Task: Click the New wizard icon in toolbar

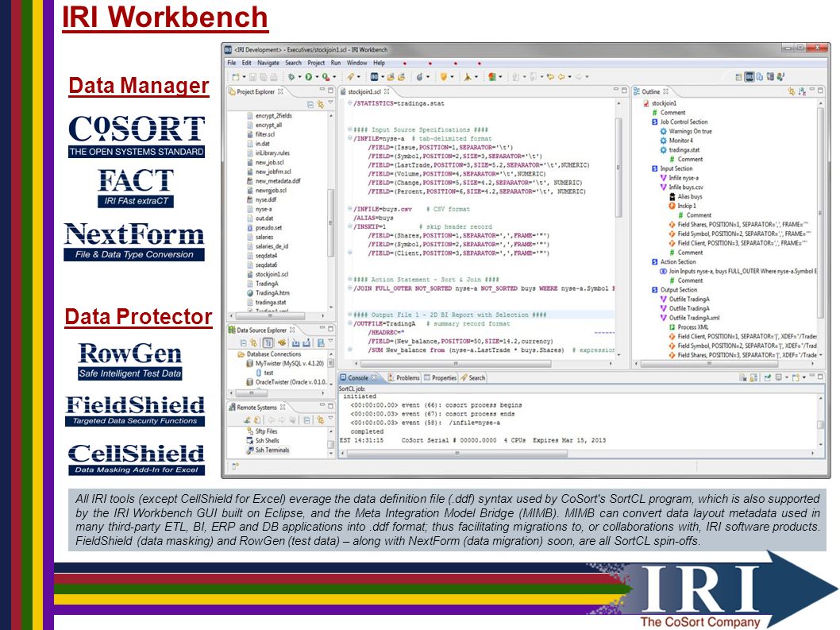Action: tap(236, 77)
